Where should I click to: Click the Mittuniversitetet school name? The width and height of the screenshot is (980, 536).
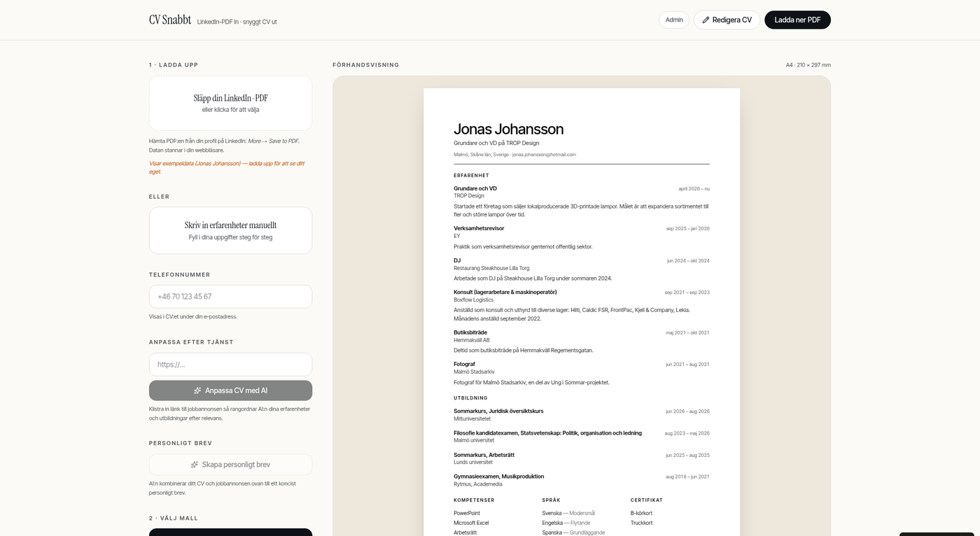(x=472, y=419)
